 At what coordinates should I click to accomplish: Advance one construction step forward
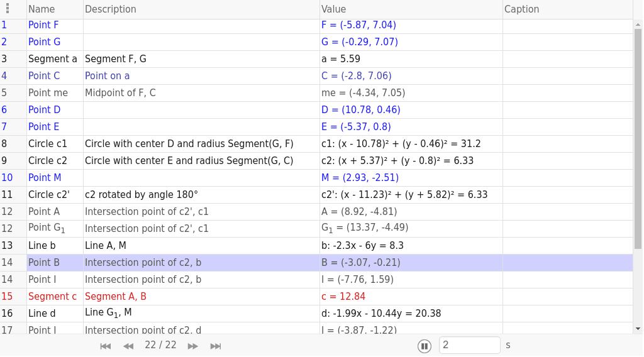192,346
